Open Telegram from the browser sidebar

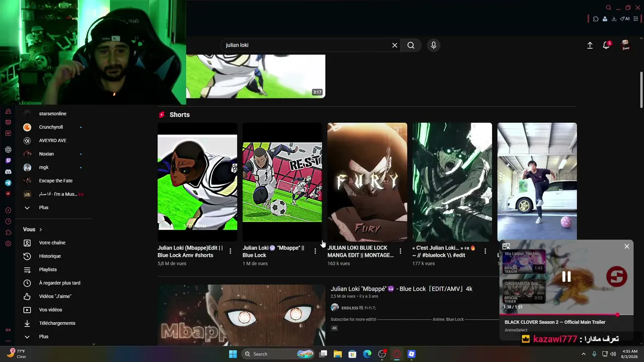pos(8,183)
